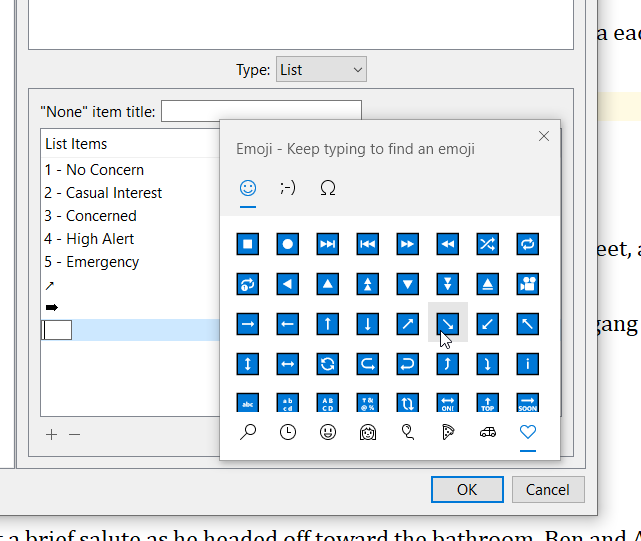
Task: Close the emoji picker panel
Action: click(x=544, y=136)
